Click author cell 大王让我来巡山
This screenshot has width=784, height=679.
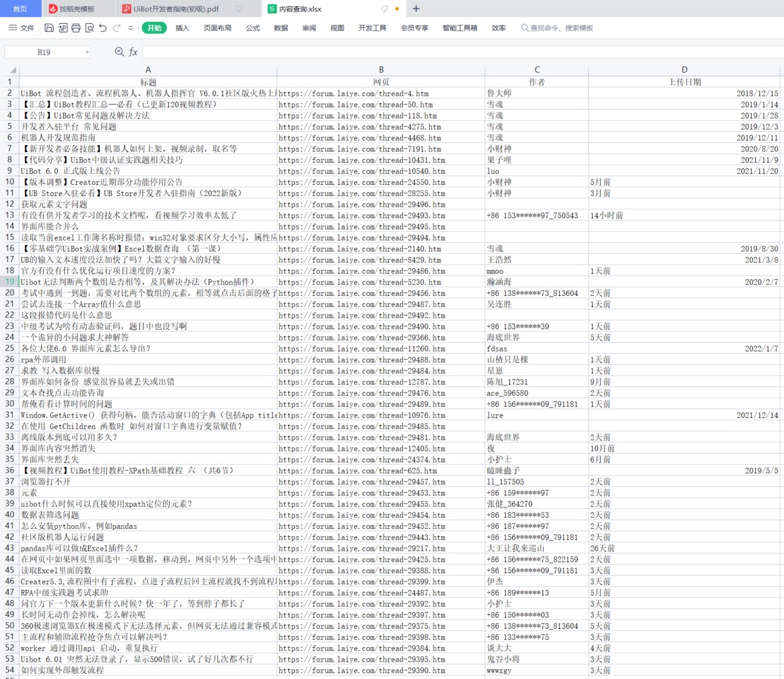click(x=537, y=548)
